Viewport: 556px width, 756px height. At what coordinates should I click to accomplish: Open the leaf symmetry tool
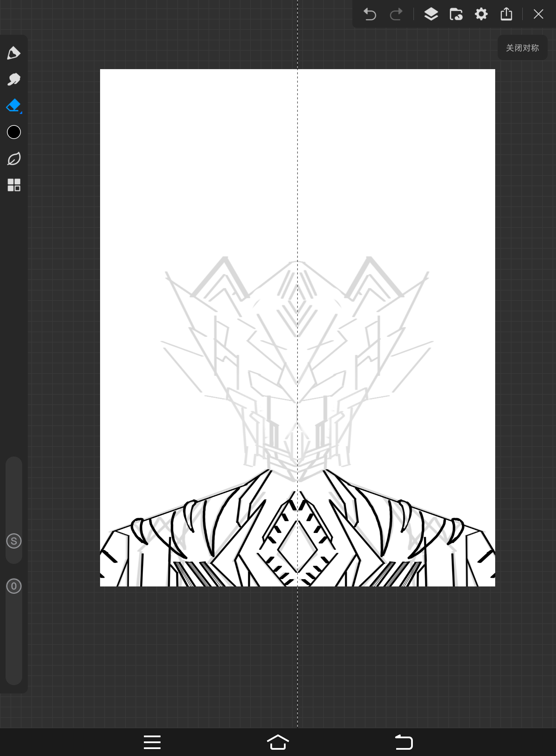point(14,158)
